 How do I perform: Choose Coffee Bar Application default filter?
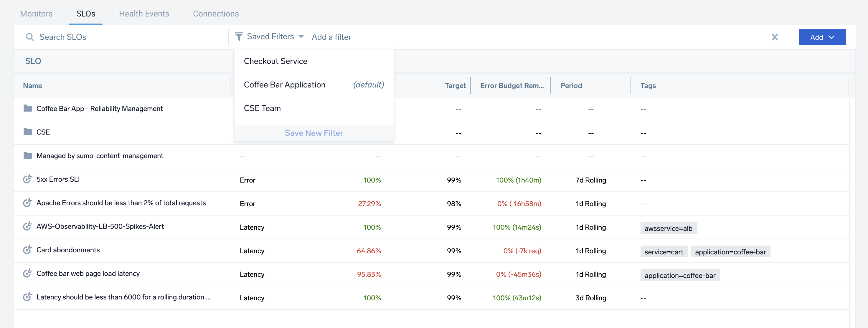284,85
